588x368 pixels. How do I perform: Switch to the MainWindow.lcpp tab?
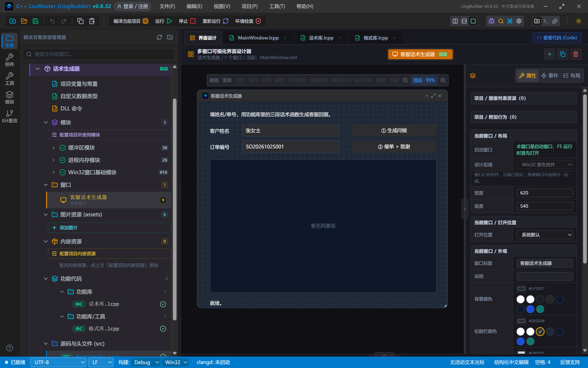258,38
